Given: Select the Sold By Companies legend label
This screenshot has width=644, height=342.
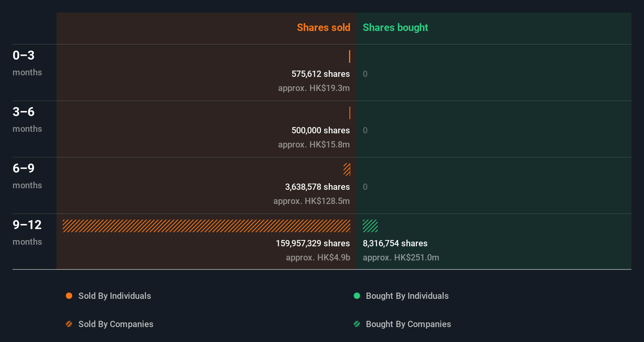Looking at the screenshot, I should point(116,324).
